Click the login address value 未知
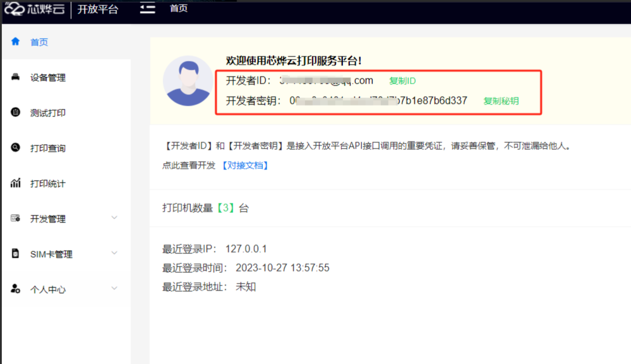Image resolution: width=631 pixels, height=364 pixels. 246,287
